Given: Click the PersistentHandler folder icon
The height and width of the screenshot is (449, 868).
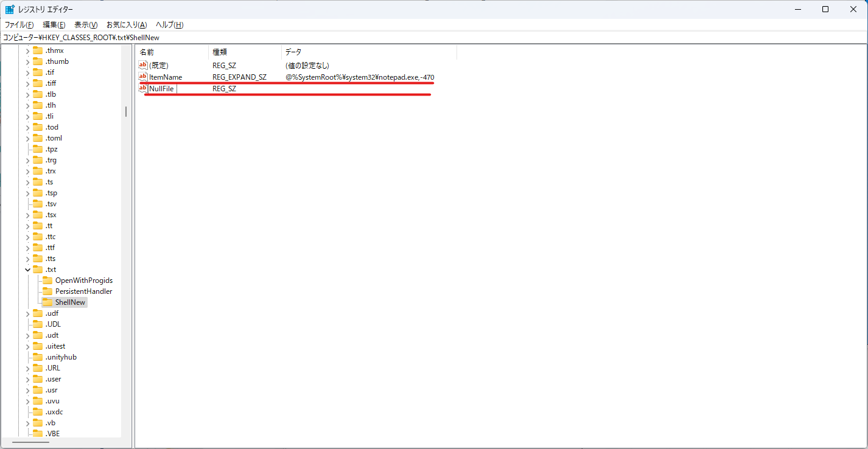Looking at the screenshot, I should coord(47,291).
